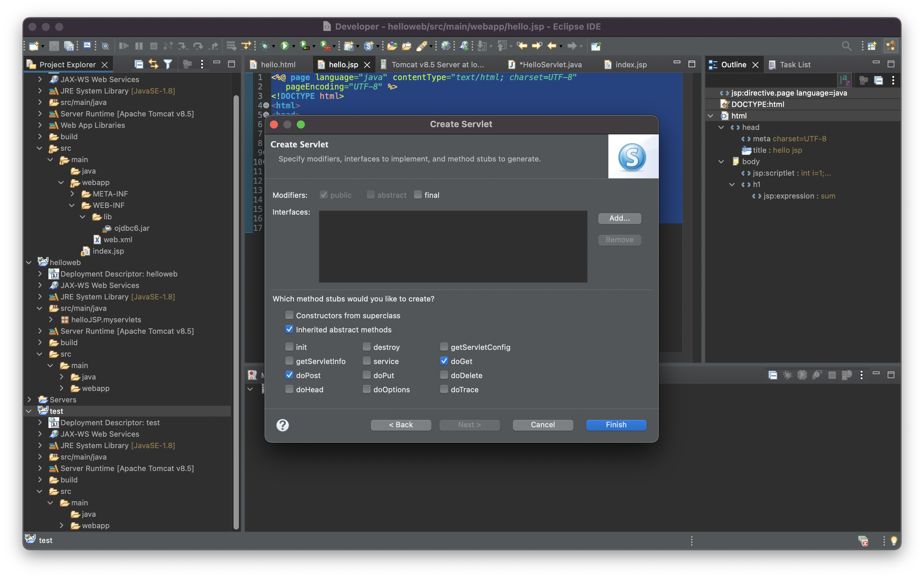The width and height of the screenshot is (924, 578).
Task: Click Collapse All in Project Explorer
Action: tap(139, 64)
